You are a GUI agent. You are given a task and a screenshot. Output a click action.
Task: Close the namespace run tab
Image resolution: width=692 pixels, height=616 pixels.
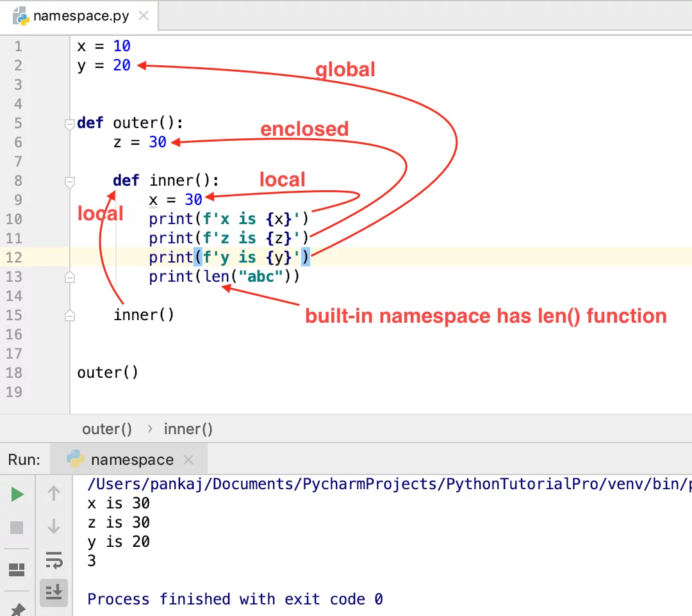pyautogui.click(x=188, y=460)
